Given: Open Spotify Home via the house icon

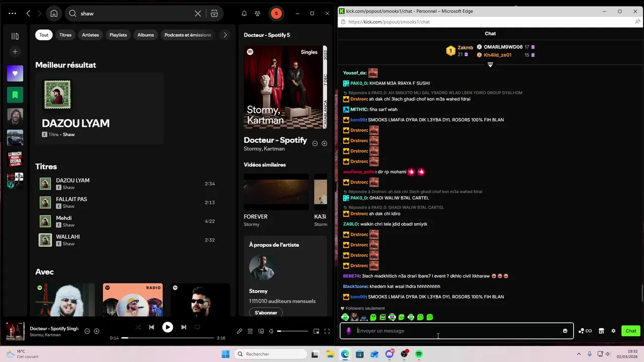Looking at the screenshot, I should [x=54, y=14].
